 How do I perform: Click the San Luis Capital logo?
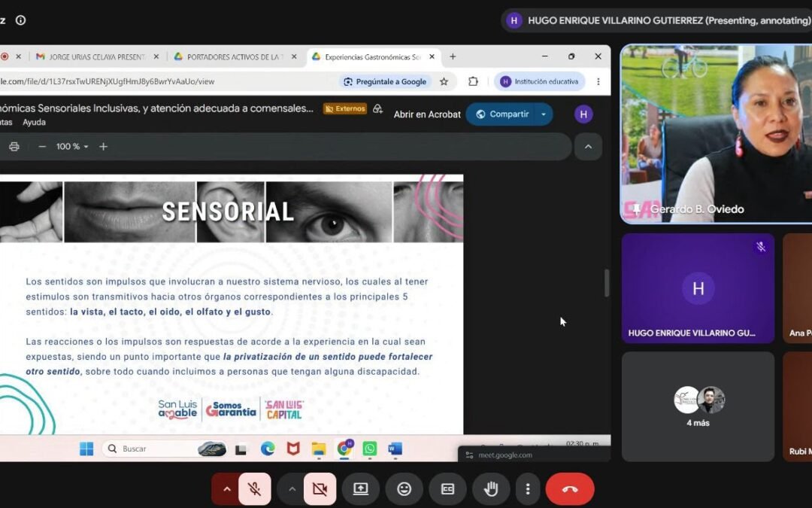pyautogui.click(x=283, y=409)
